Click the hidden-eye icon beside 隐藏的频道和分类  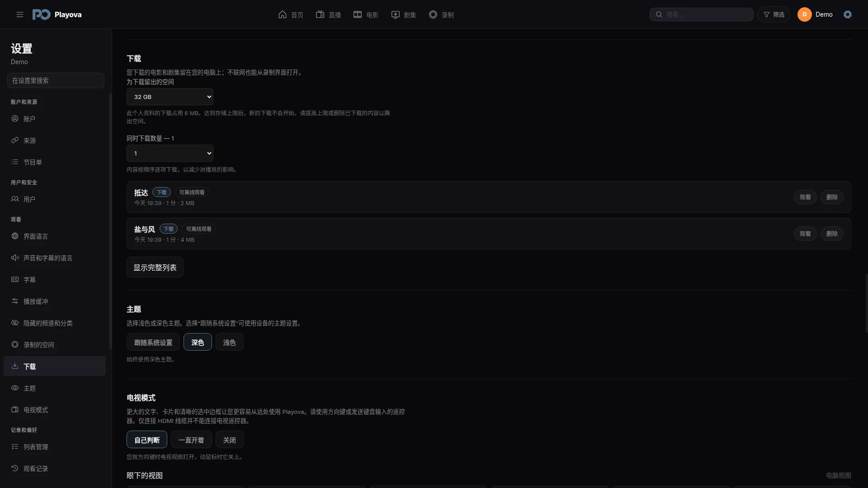[x=15, y=323]
